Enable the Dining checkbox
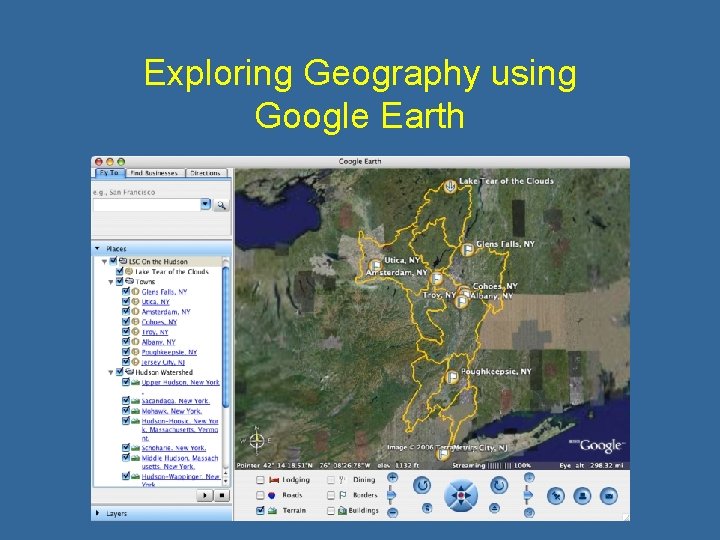Screen dimensions: 720x540 point(331,480)
